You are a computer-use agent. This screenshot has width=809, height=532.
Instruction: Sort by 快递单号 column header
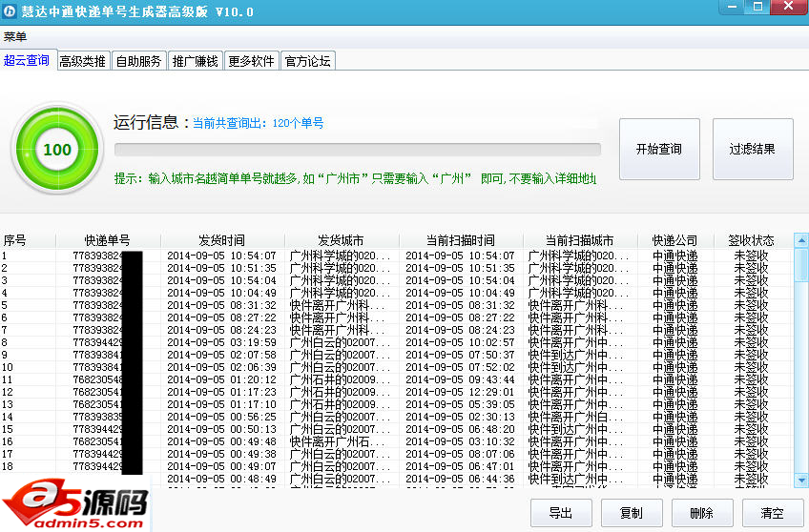point(108,240)
